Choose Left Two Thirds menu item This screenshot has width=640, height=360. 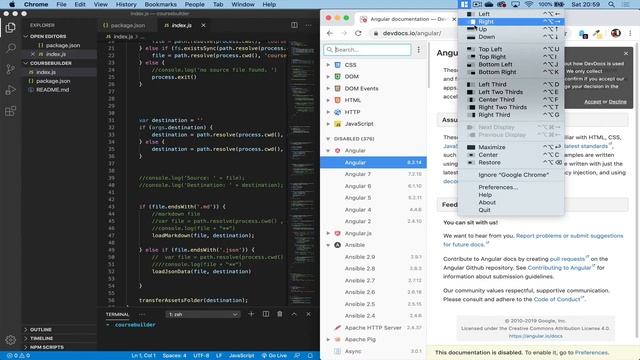[511, 92]
